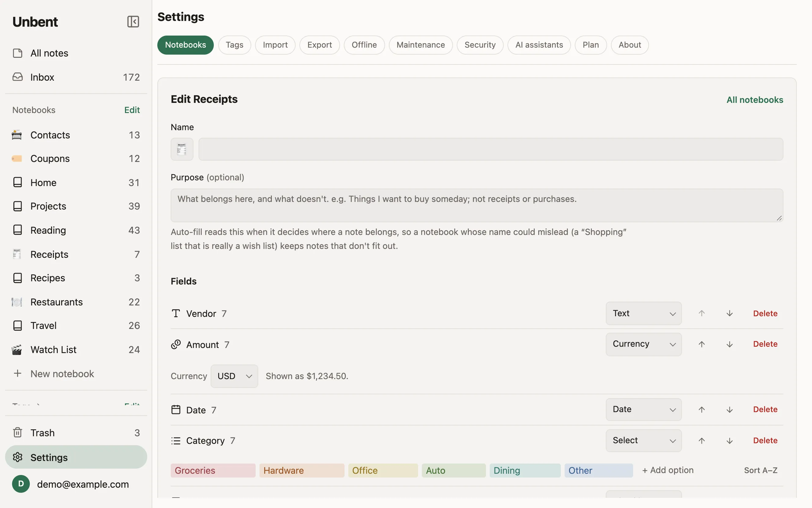Move Amount field down arrow
812x508 pixels.
730,344
